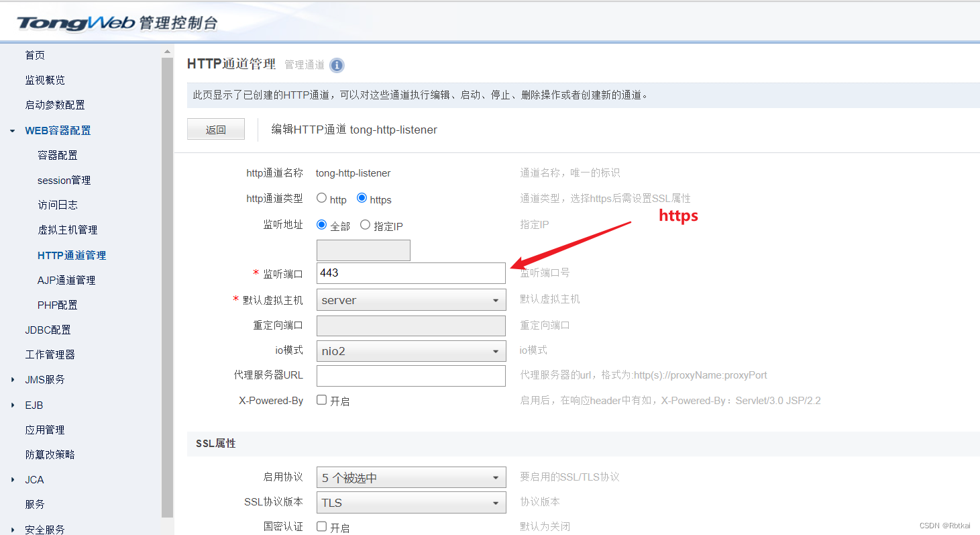Click the 编辑HTTP通道 tong-http-listener title
This screenshot has width=980, height=535.
(x=354, y=130)
